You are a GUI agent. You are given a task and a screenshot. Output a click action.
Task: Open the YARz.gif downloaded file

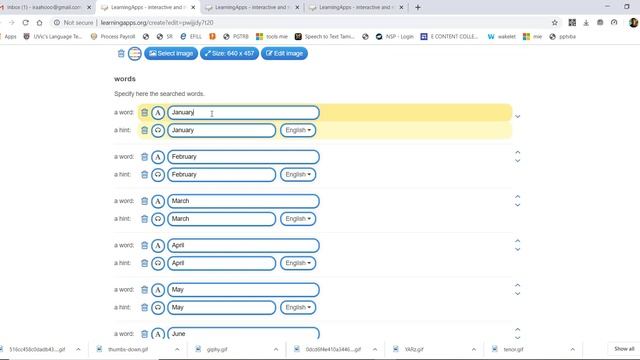414,349
